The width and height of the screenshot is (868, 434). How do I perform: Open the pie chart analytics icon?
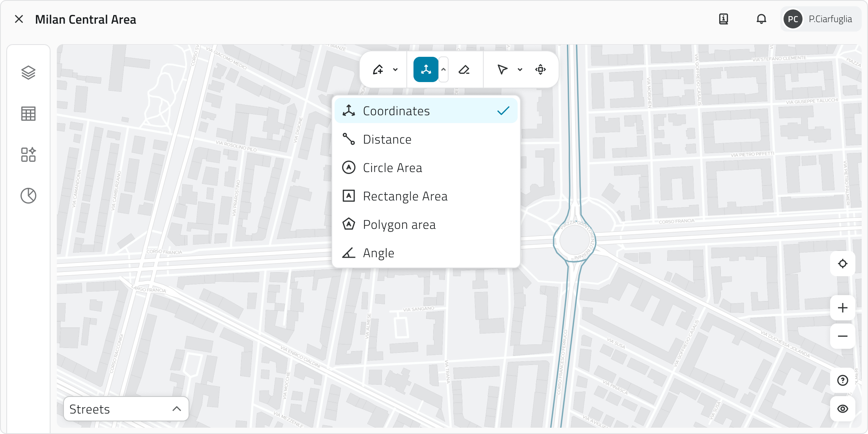[x=28, y=196]
